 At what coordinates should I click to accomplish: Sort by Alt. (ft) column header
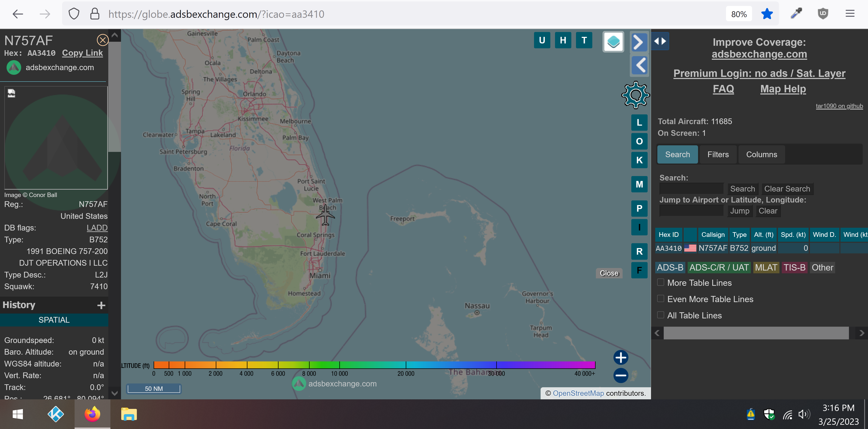click(763, 235)
